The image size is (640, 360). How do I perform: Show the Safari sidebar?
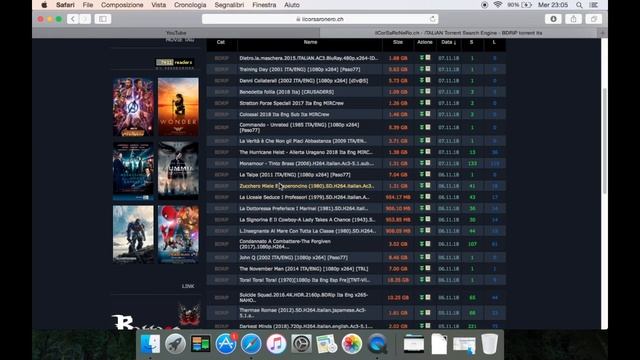coord(103,19)
